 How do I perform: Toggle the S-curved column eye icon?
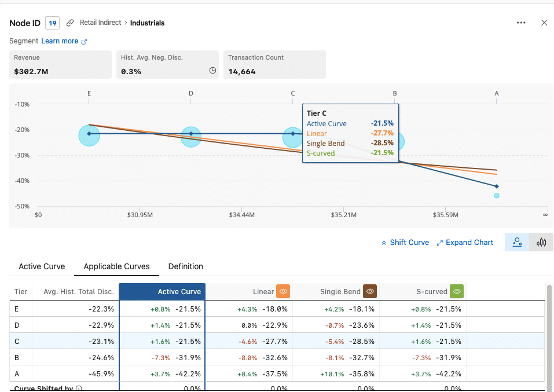(457, 291)
